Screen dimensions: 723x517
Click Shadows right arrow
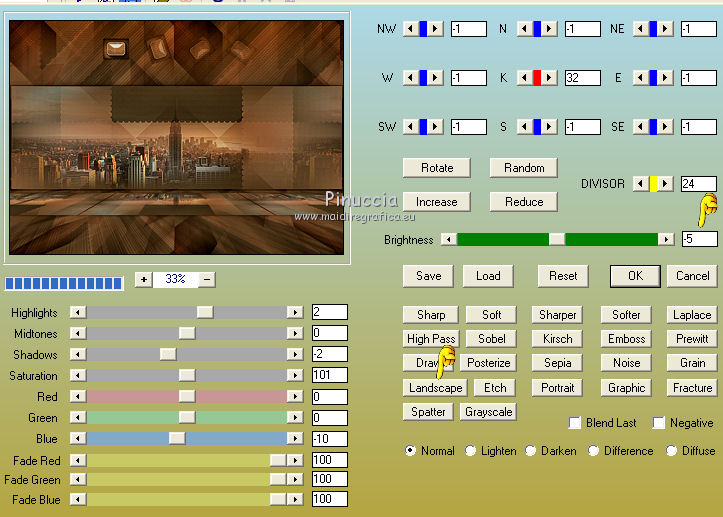click(295, 354)
